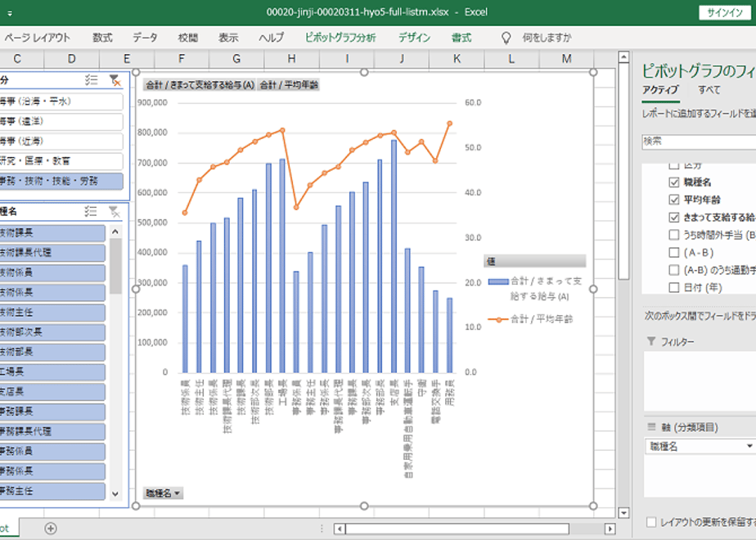
Task: Select column header K
Action: click(x=457, y=59)
